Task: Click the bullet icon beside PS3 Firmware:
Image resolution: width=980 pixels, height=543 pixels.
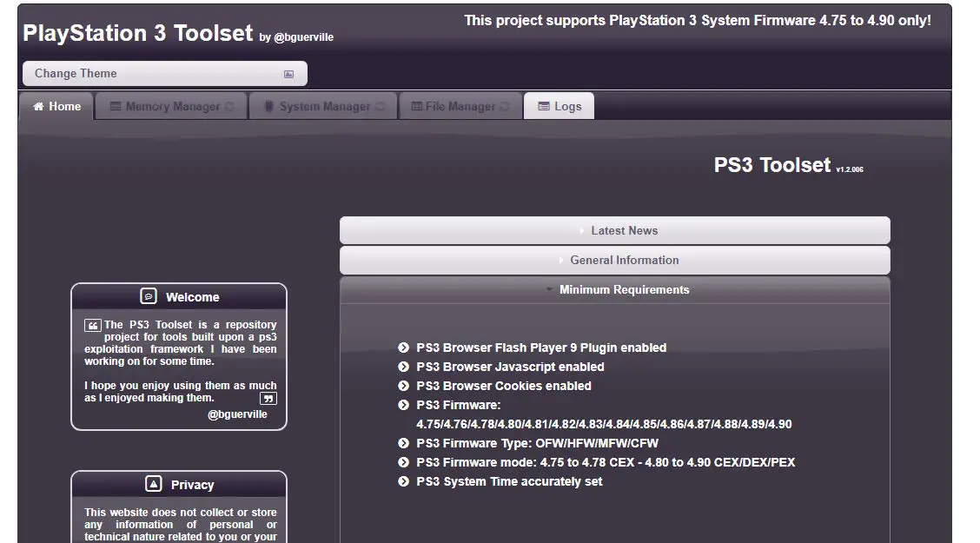Action: click(404, 405)
